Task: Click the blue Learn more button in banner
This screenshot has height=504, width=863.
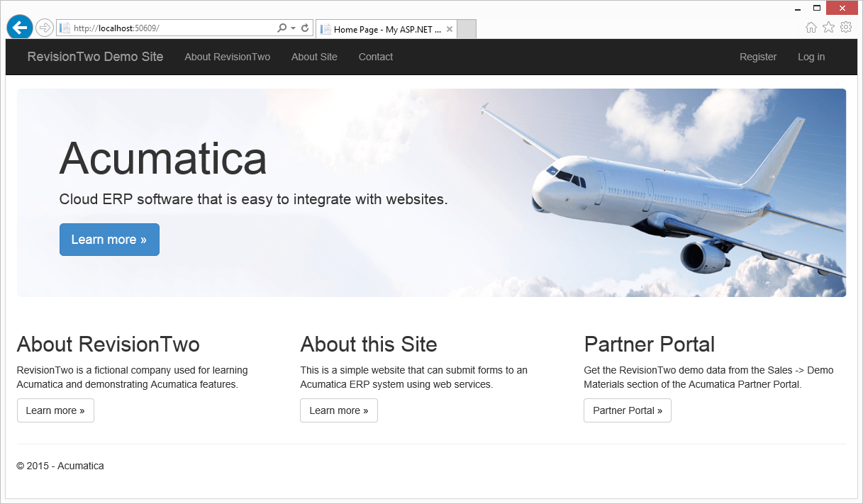Action: coord(109,240)
